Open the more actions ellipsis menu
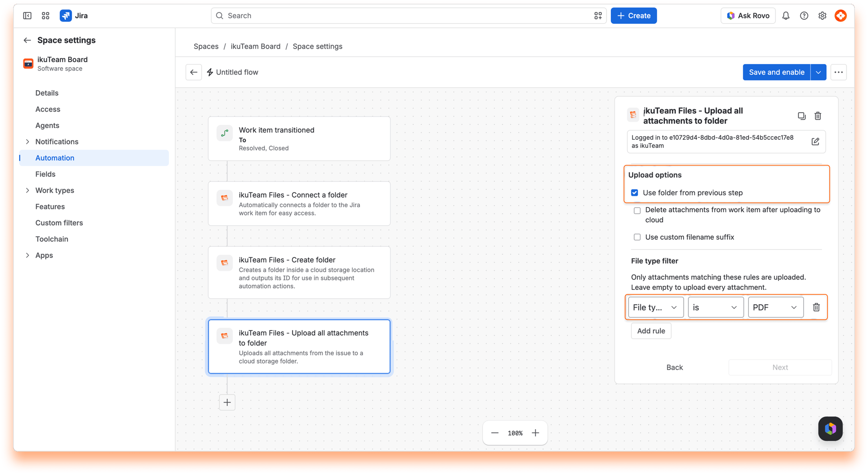The image size is (868, 474). [x=839, y=72]
